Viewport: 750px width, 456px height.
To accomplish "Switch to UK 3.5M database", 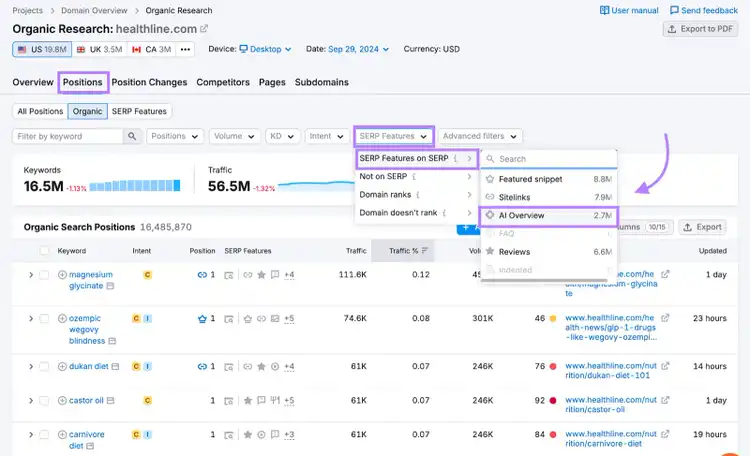I will tap(99, 49).
